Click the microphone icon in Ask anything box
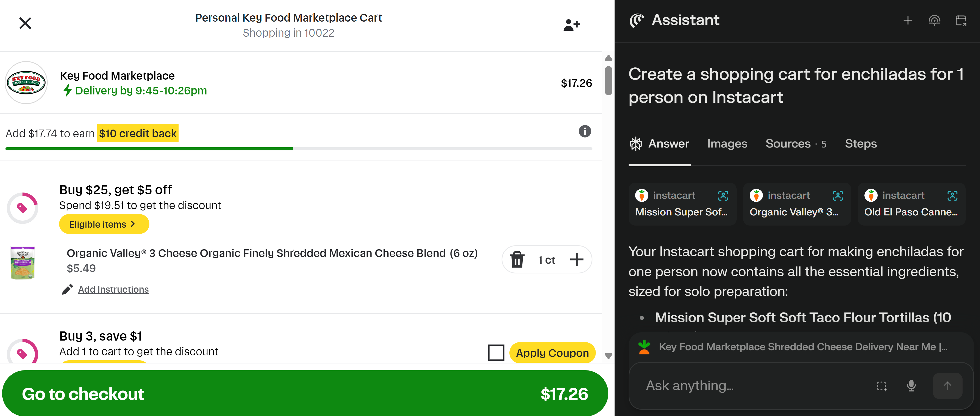The height and width of the screenshot is (416, 980). coord(911,386)
